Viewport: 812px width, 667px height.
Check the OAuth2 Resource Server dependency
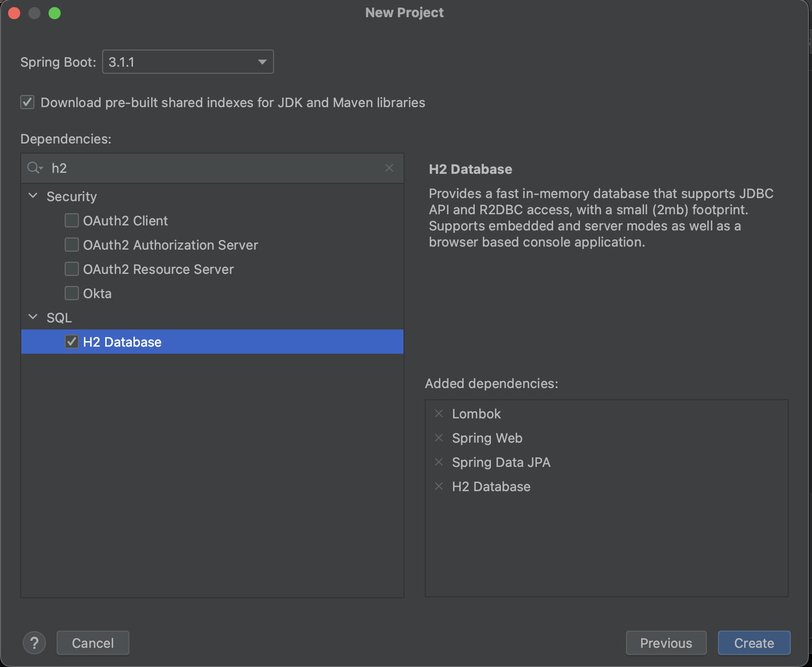[x=72, y=269]
